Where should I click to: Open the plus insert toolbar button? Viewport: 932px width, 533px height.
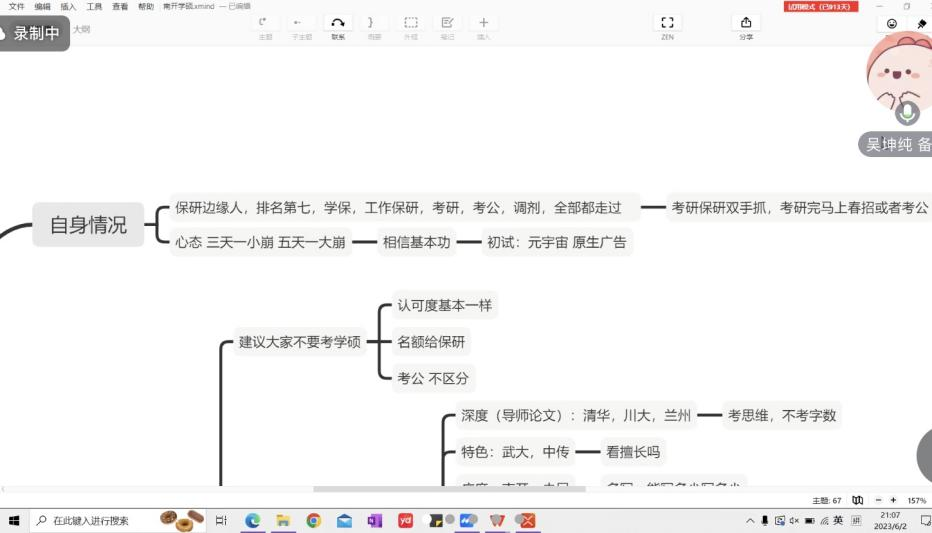click(x=483, y=28)
